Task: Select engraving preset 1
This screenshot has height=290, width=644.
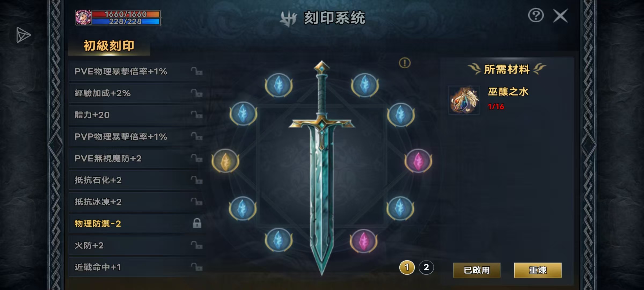Action: 407,267
